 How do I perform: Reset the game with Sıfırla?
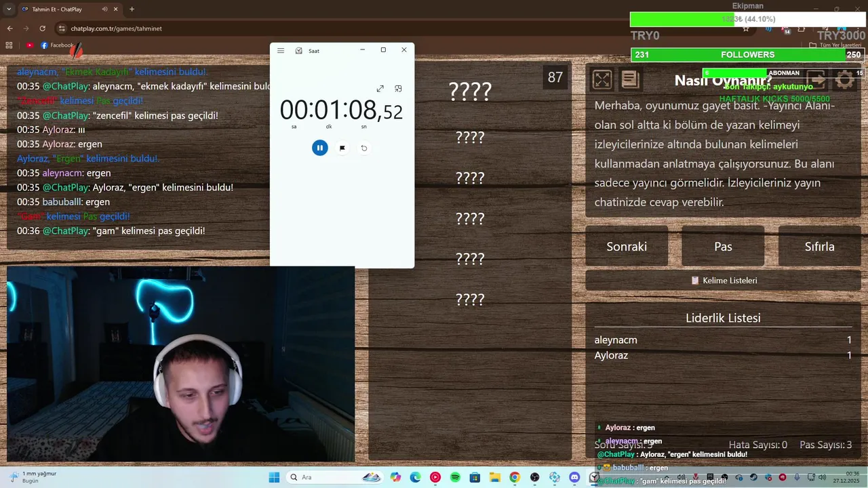pos(819,247)
